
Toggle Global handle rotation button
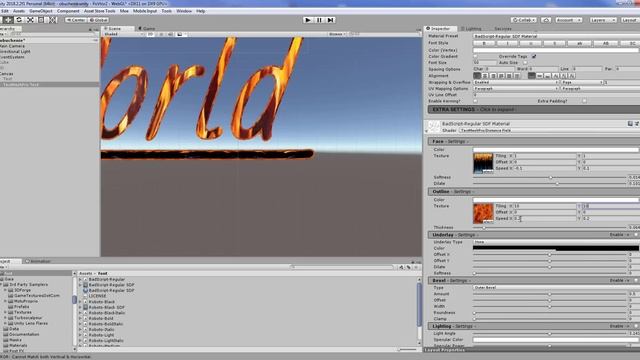click(x=98, y=20)
